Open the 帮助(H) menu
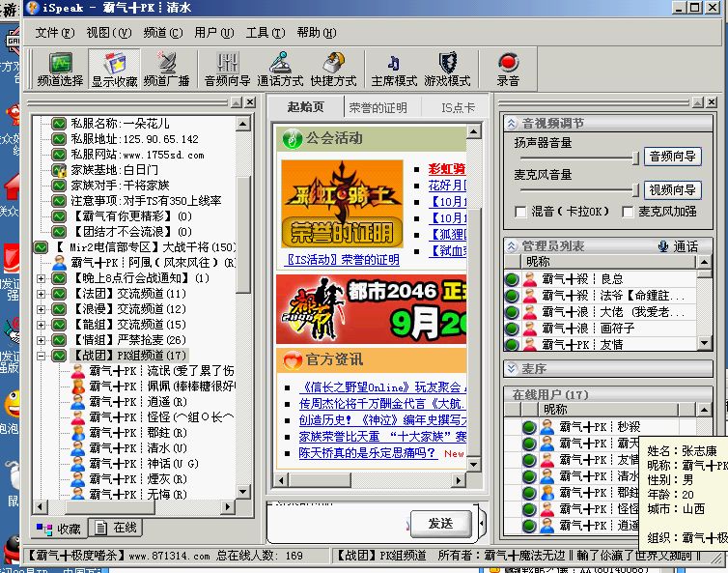Viewport: 728px width, 573px height. 317,33
